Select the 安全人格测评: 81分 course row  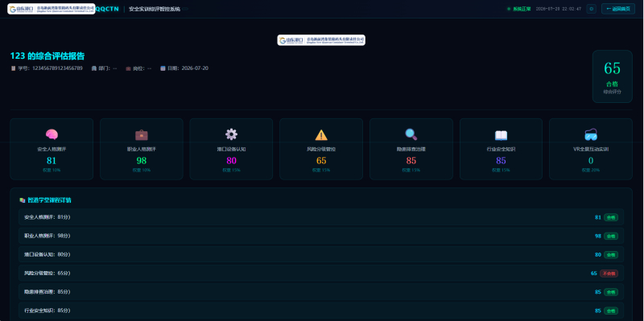coord(321,217)
